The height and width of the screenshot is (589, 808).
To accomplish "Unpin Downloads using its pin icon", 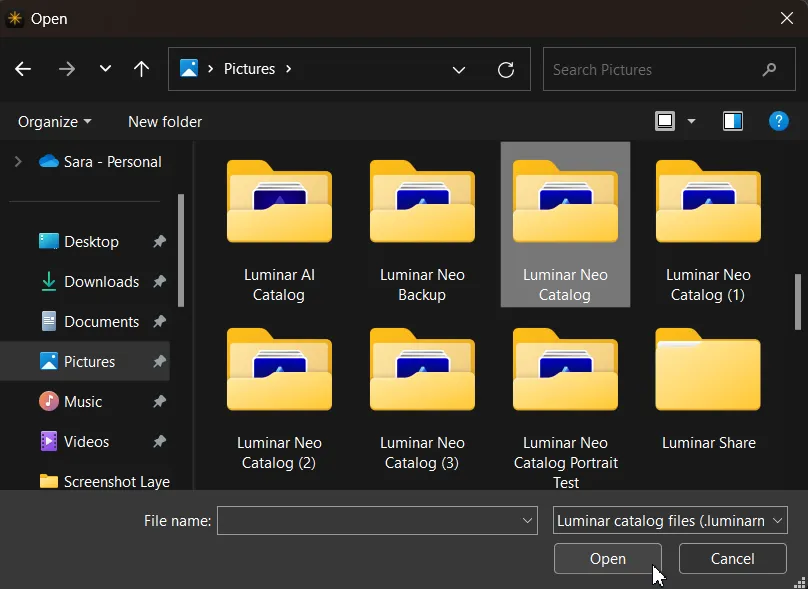I will coord(159,282).
